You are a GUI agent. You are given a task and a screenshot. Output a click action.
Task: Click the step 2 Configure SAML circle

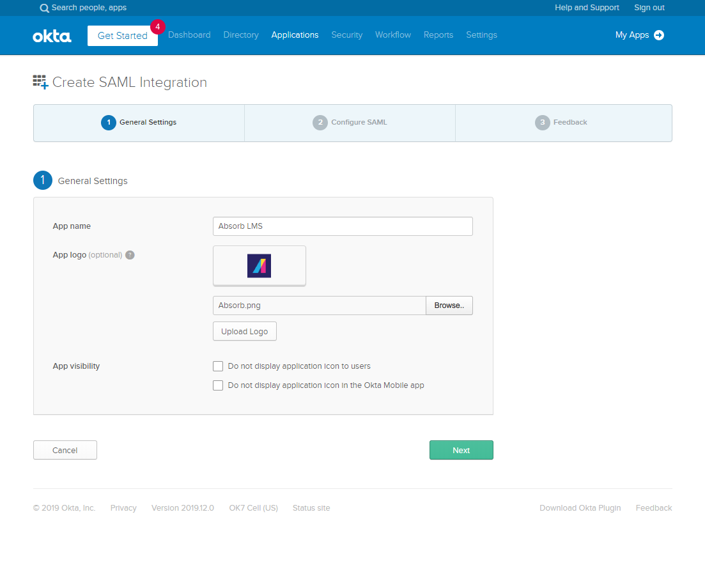[x=320, y=122]
